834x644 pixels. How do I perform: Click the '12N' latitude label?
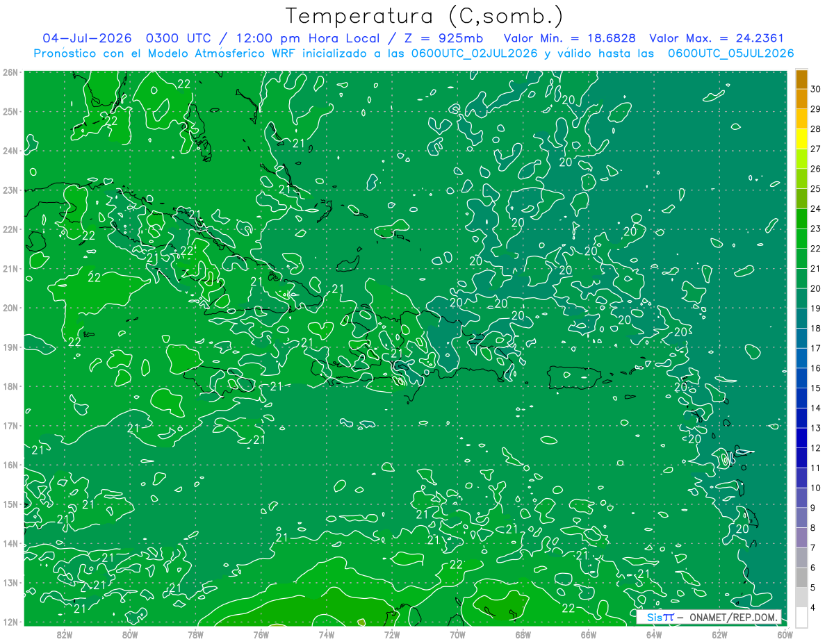[x=10, y=622]
